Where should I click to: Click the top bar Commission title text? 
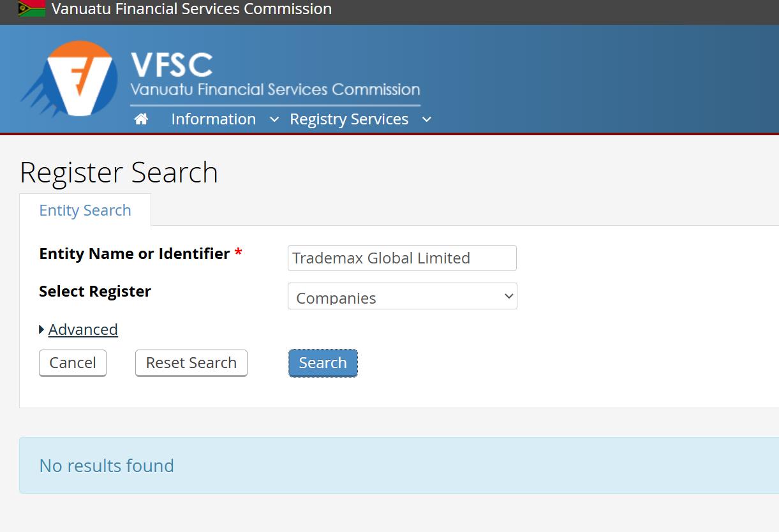click(191, 9)
